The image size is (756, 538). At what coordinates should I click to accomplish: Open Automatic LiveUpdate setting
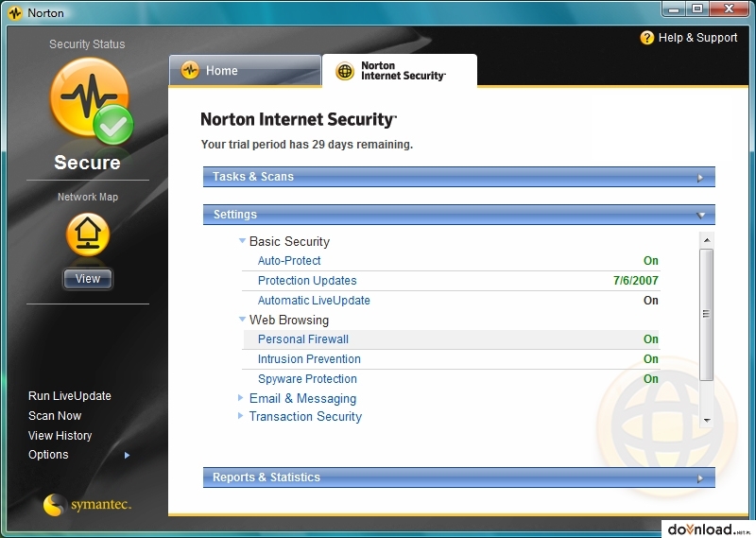point(314,300)
